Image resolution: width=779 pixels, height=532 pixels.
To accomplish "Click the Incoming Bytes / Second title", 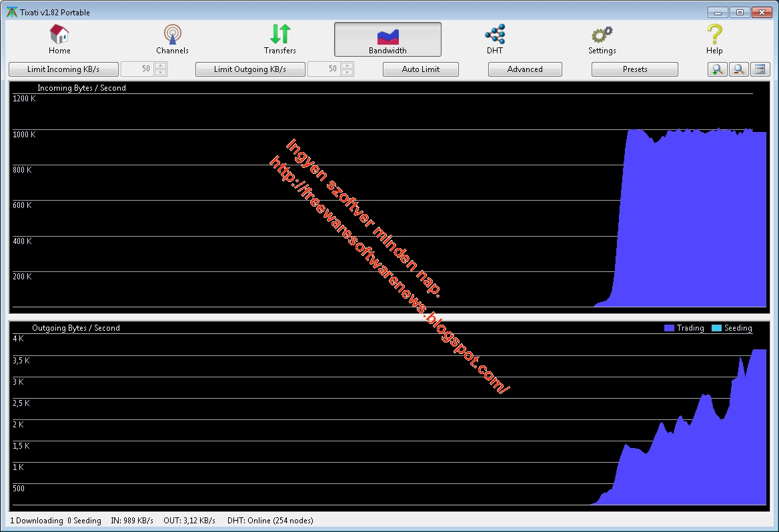I will [81, 88].
